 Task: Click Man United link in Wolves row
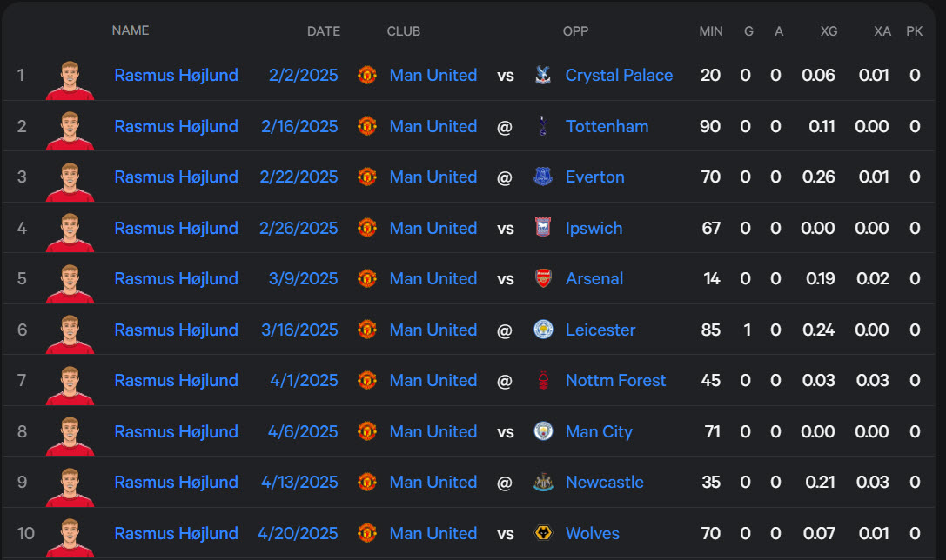[x=433, y=533]
